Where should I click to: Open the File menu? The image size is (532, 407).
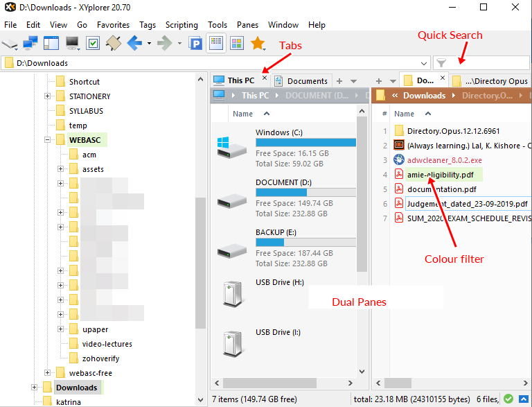(10, 25)
